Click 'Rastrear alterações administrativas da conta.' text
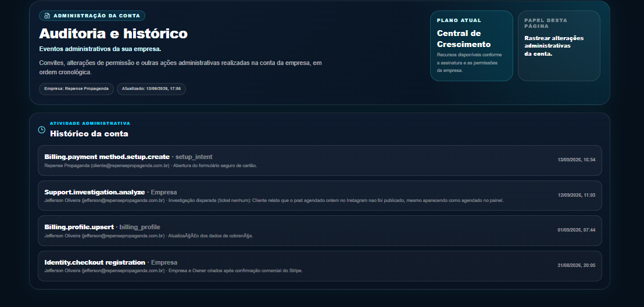The image size is (644, 307). click(x=554, y=46)
